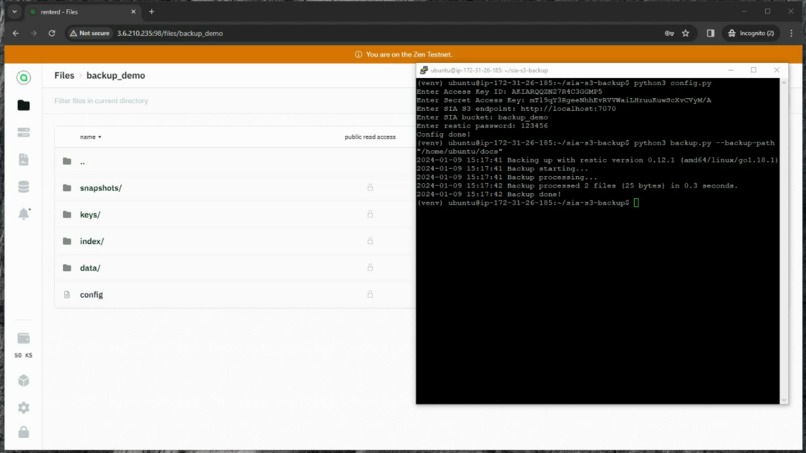Image resolution: width=806 pixels, height=453 pixels.
Task: Click the Not secure site badge
Action: click(90, 33)
